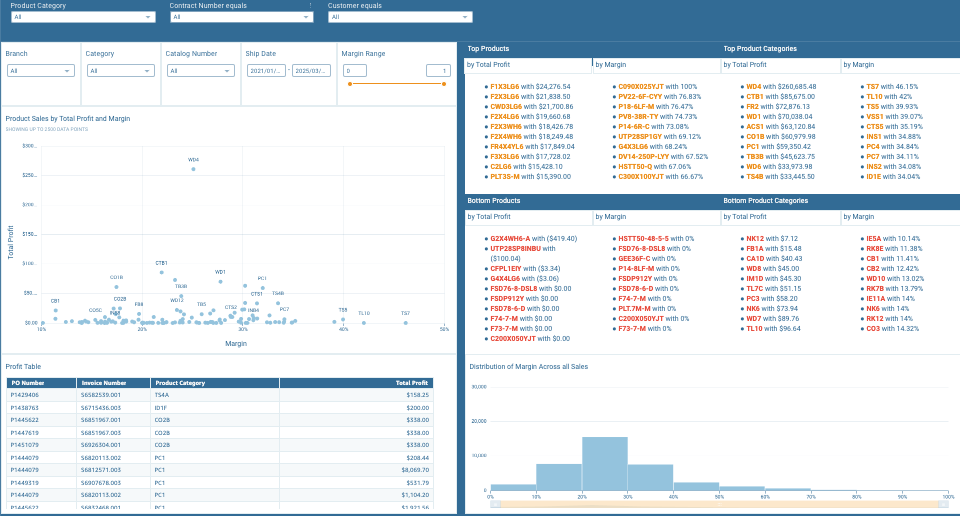960x516 pixels.
Task: Expand the Category filter dropdown
Action: point(121,71)
